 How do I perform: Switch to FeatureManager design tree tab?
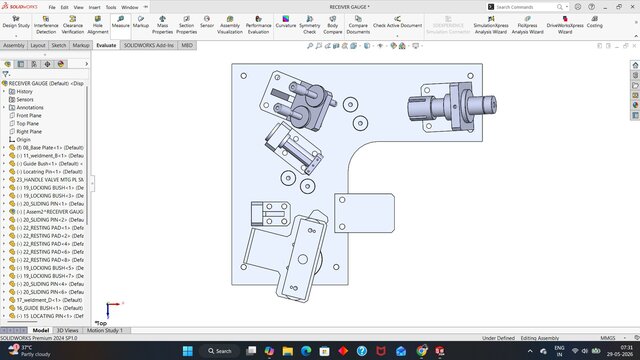coord(8,64)
